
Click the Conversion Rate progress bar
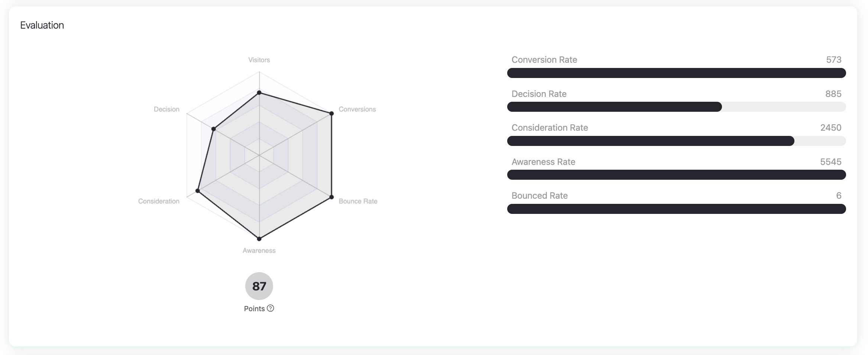click(676, 73)
